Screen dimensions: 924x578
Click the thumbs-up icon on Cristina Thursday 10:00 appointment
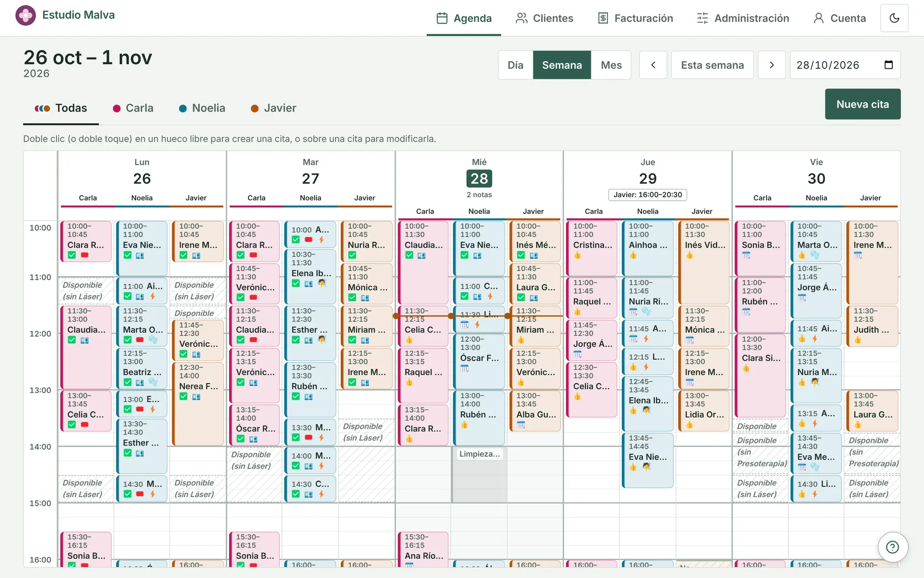pyautogui.click(x=577, y=256)
